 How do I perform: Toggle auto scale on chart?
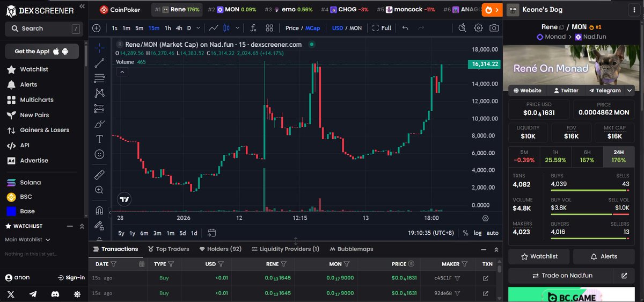[x=492, y=233]
